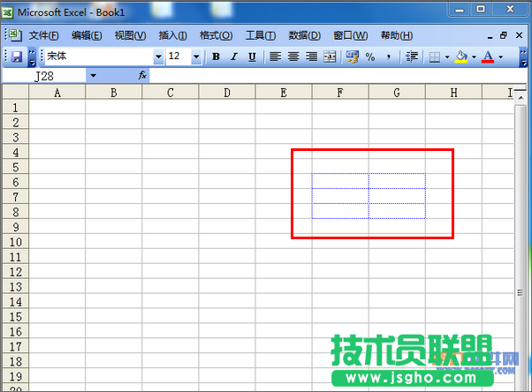This screenshot has width=532, height=392.
Task: Click the font size field showing 12
Action: click(179, 57)
